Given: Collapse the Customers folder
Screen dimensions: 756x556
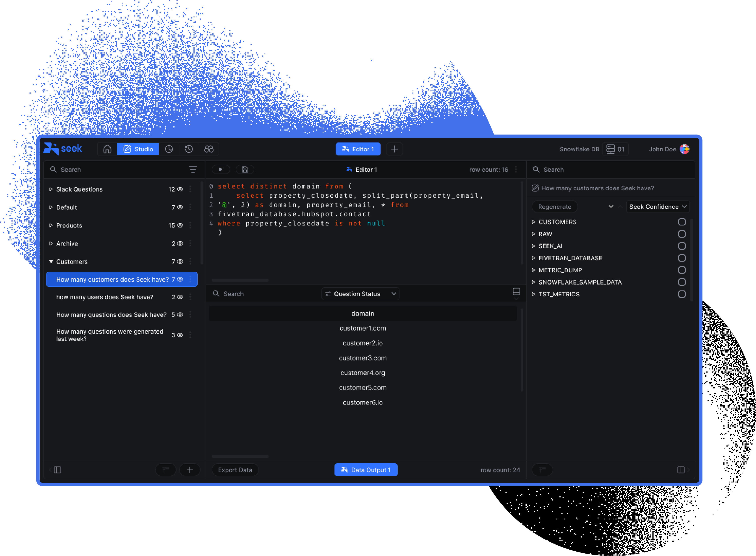Looking at the screenshot, I should (x=51, y=262).
